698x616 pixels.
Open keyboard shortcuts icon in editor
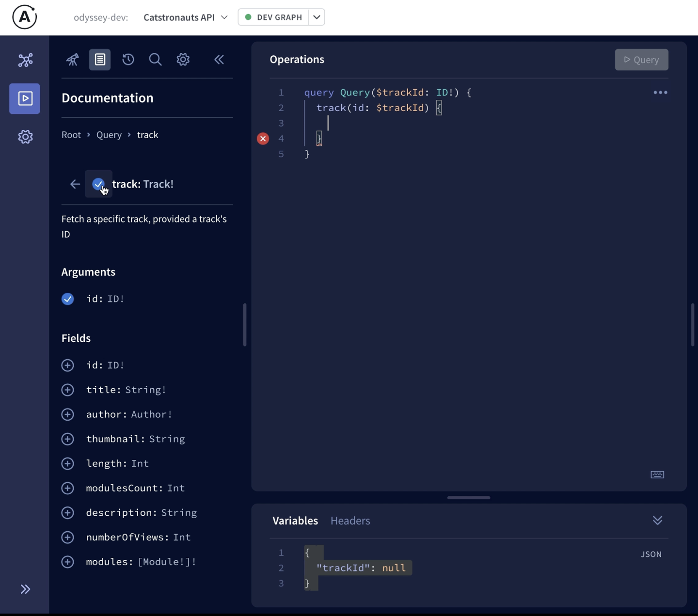point(657,474)
